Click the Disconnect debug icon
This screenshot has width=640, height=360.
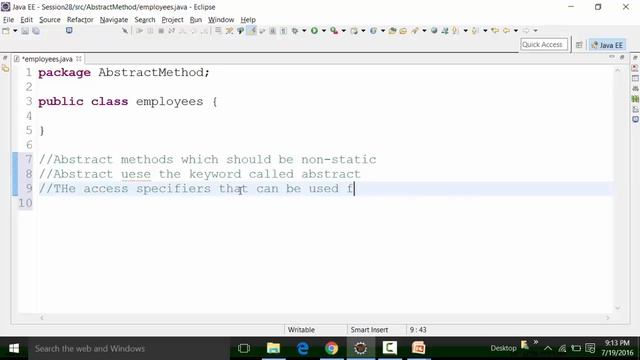pos(171,31)
